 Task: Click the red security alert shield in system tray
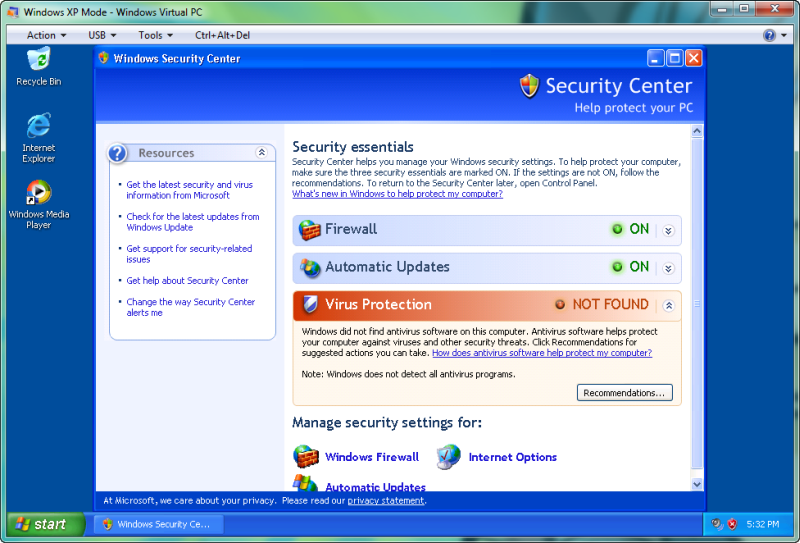point(732,524)
